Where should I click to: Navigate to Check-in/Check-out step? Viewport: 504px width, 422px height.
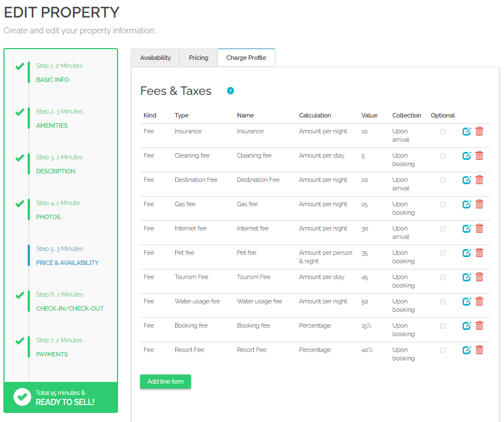pos(69,308)
